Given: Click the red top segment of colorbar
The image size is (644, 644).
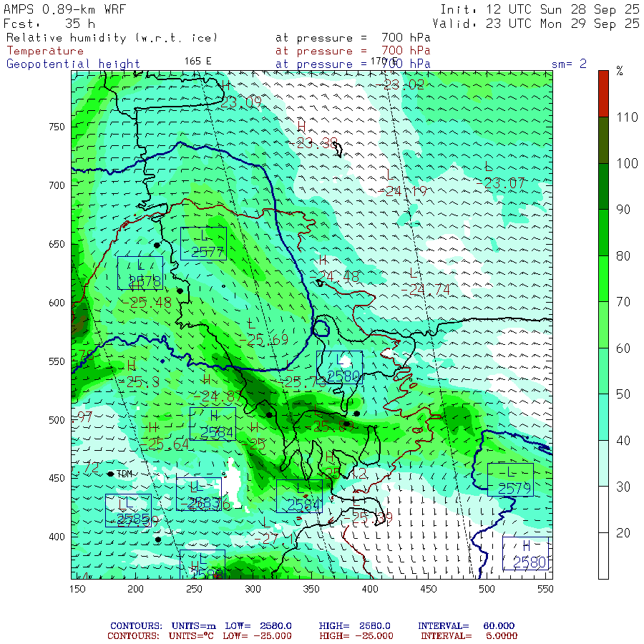Looking at the screenshot, I should (604, 92).
